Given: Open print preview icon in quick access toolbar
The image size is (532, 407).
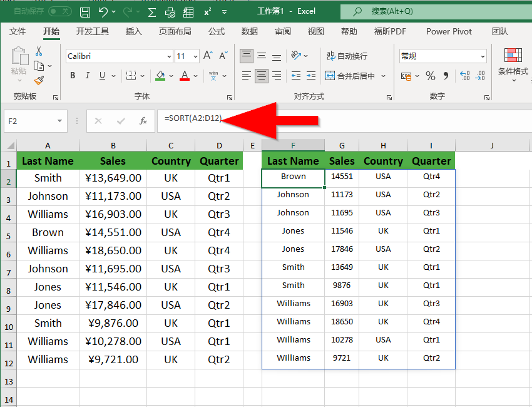Looking at the screenshot, I should click(x=170, y=13).
